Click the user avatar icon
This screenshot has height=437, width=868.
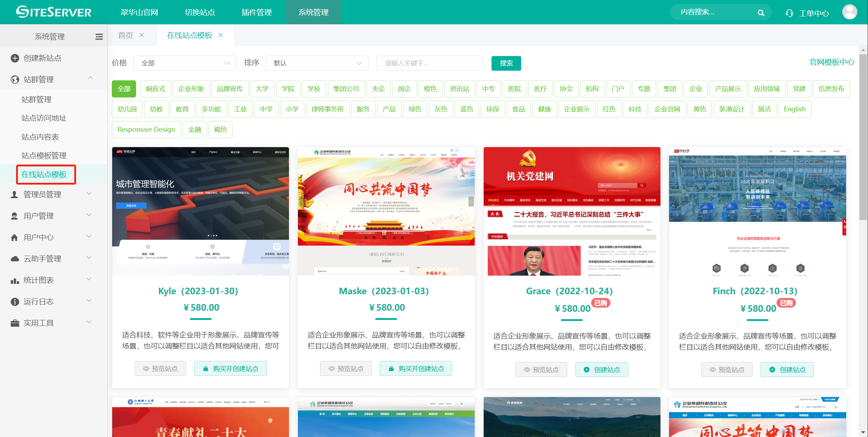[849, 12]
